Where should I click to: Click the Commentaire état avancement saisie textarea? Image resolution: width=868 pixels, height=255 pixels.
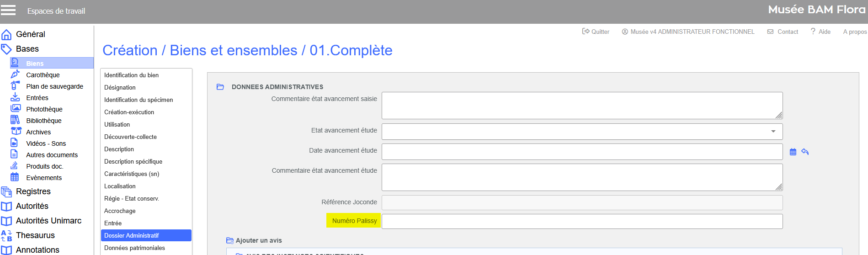click(x=582, y=106)
